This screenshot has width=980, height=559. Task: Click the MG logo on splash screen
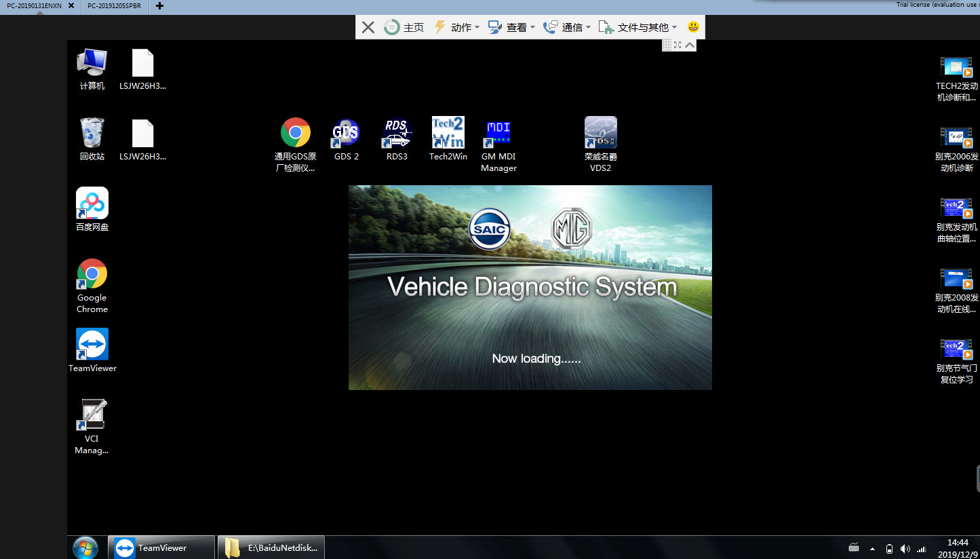pyautogui.click(x=572, y=229)
